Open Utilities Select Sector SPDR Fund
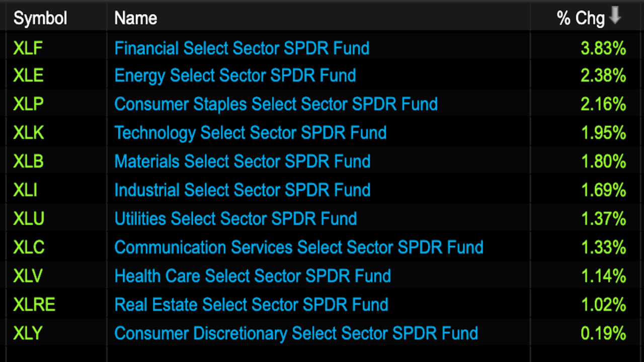Image resolution: width=644 pixels, height=362 pixels. 235,219
